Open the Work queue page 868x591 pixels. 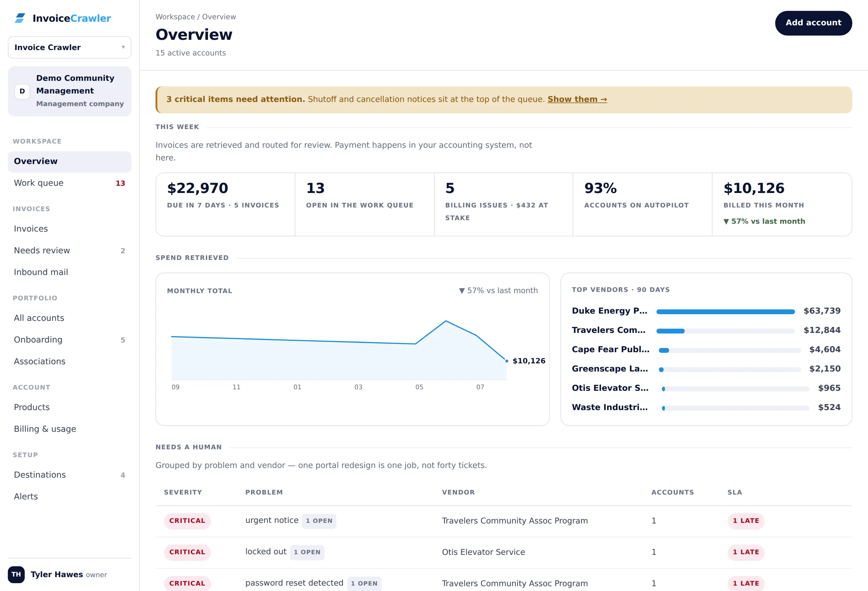pos(69,183)
